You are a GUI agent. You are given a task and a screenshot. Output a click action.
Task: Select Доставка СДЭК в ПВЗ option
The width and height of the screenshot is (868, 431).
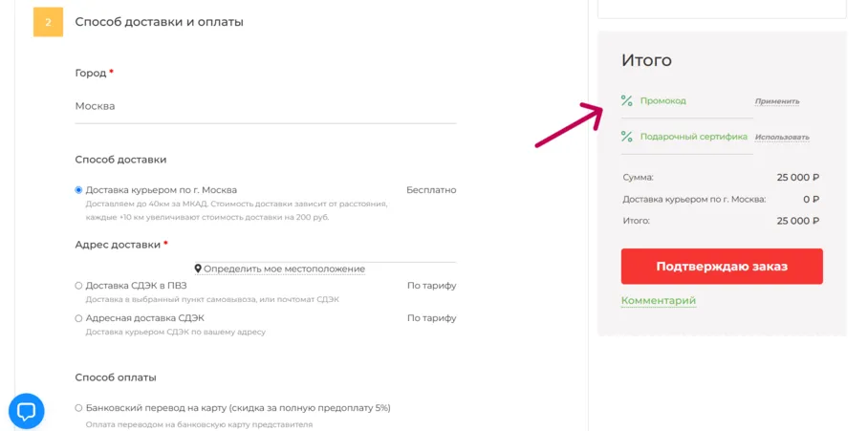[78, 286]
